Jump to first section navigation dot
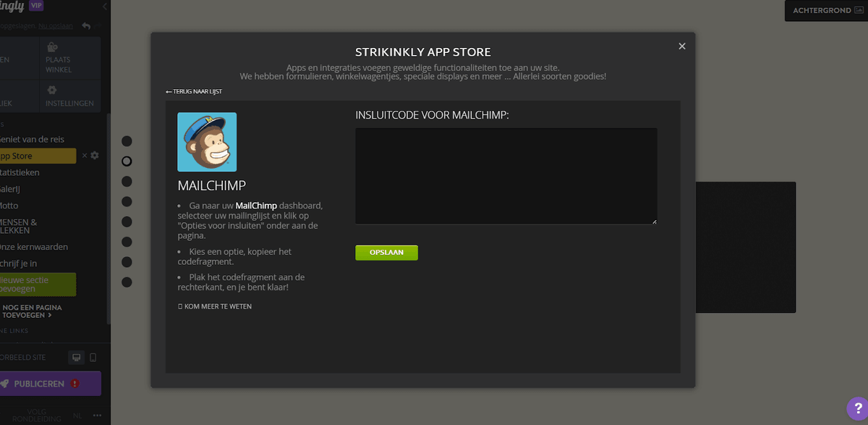The width and height of the screenshot is (868, 425). click(127, 141)
